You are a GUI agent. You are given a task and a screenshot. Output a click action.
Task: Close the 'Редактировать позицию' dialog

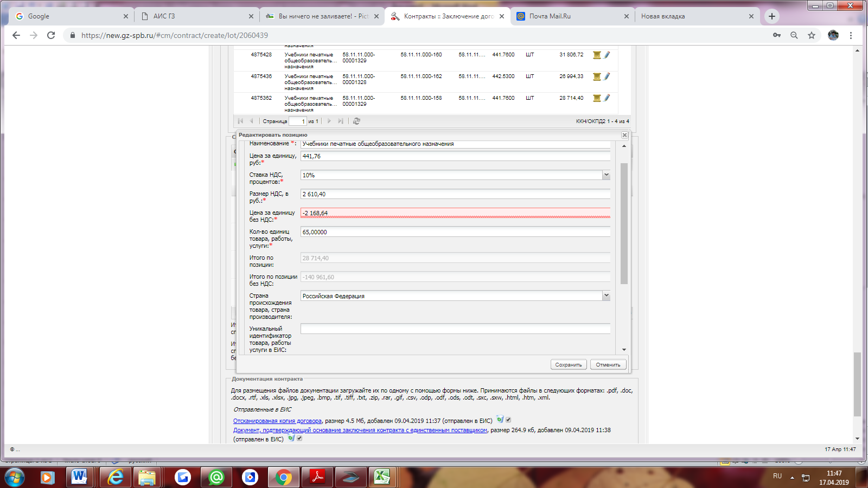click(x=624, y=135)
